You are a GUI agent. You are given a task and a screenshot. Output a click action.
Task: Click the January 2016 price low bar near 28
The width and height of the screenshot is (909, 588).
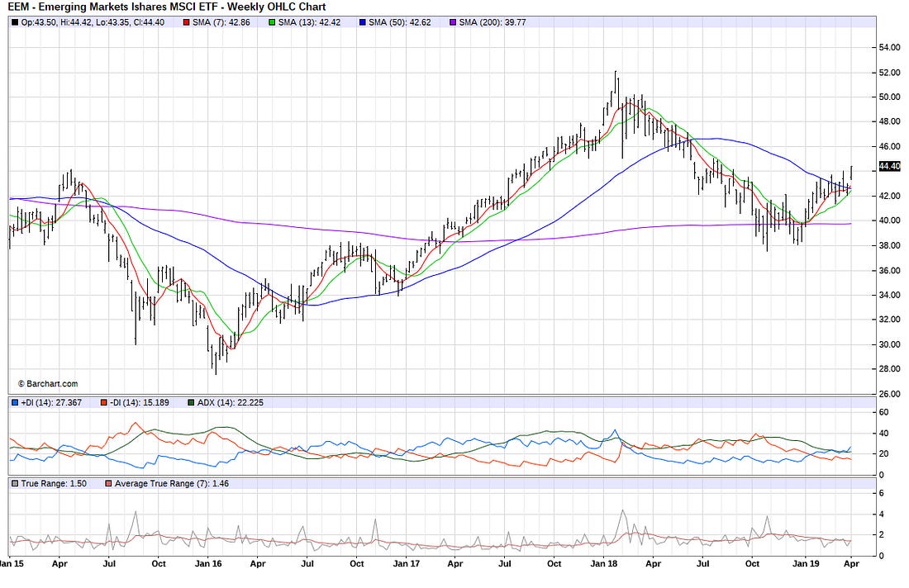(x=217, y=363)
